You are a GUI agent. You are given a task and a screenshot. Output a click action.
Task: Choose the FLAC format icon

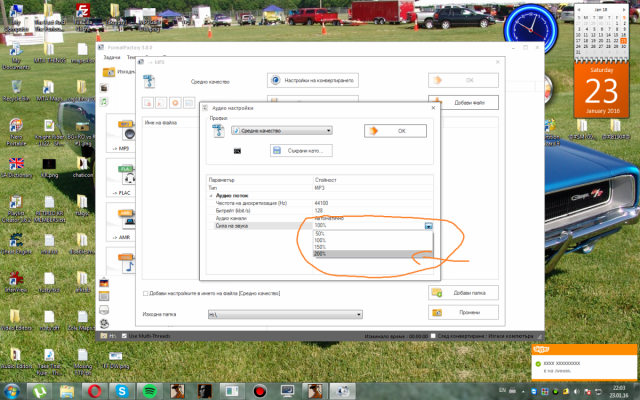127,177
